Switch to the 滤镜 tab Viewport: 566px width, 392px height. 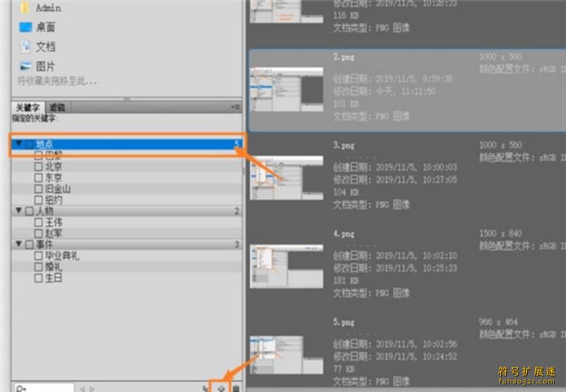click(57, 108)
